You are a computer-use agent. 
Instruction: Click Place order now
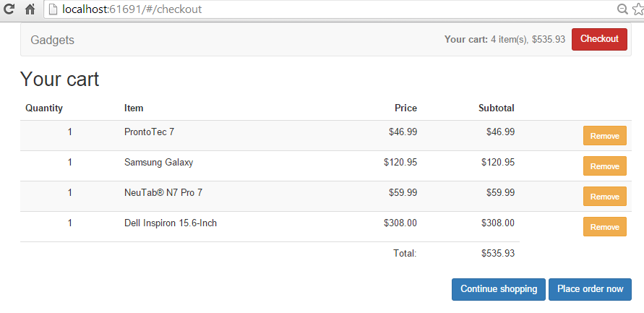point(590,289)
